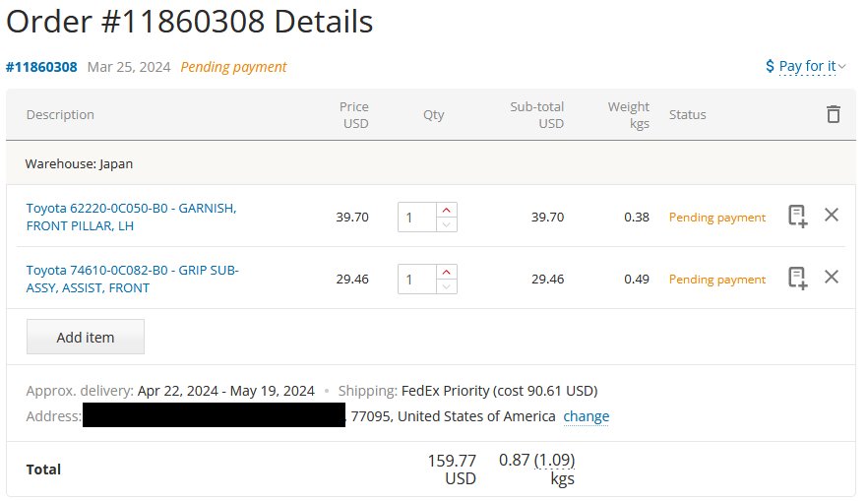
Task: Click the 'Description' column header
Action: coord(60,114)
